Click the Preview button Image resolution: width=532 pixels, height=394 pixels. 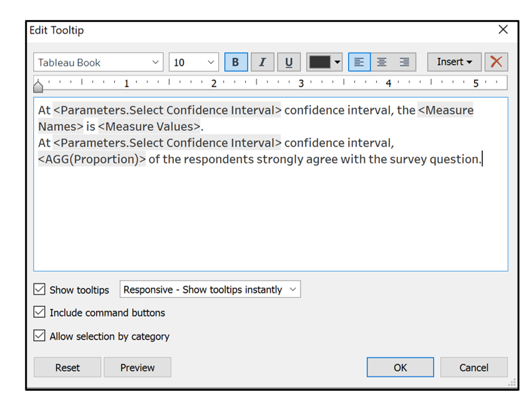pyautogui.click(x=137, y=367)
